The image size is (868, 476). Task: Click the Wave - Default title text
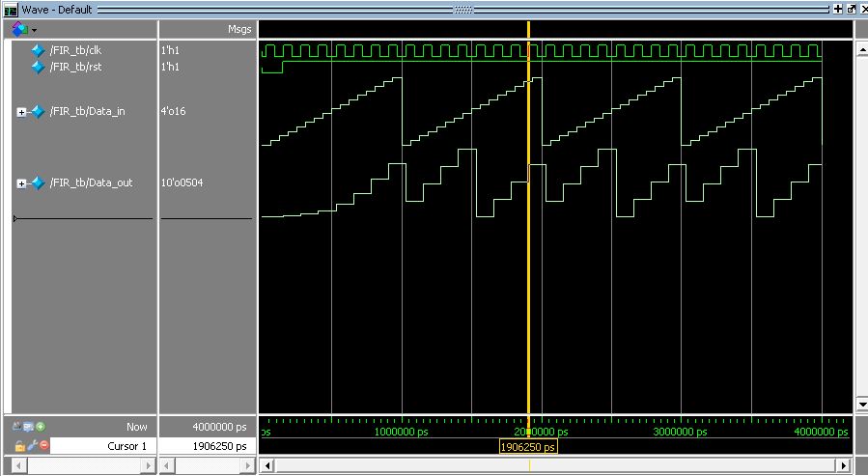tap(56, 10)
